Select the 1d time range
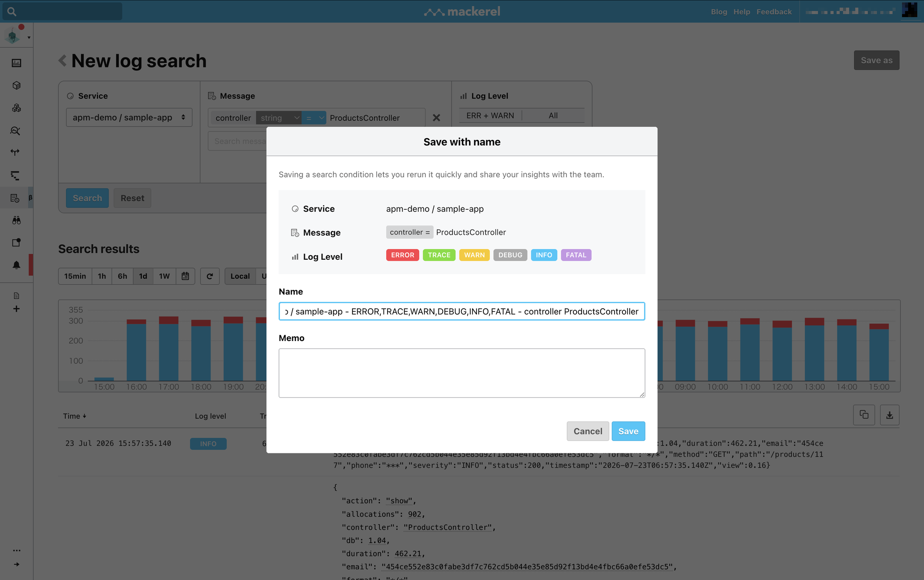This screenshot has height=580, width=924. pos(143,276)
